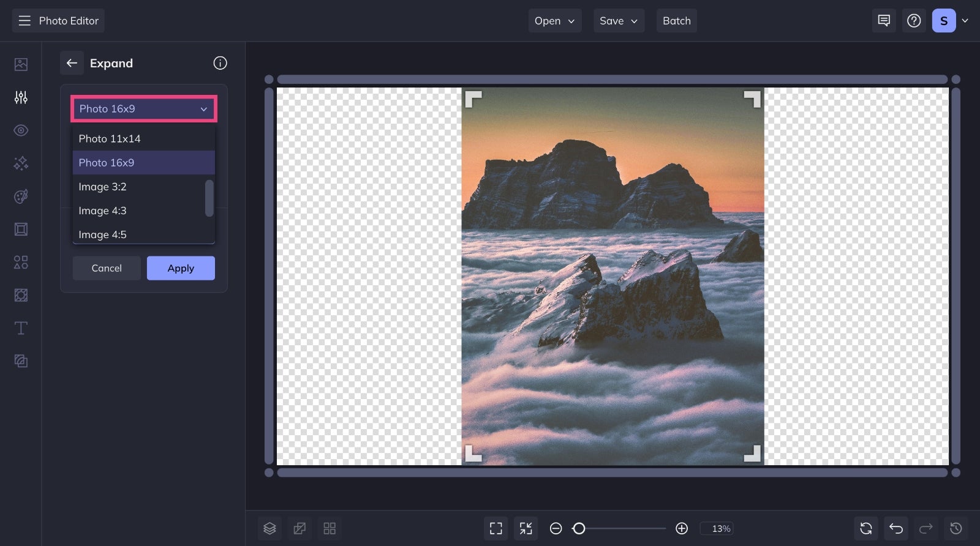Click the grid view icon in bottom bar

[x=330, y=528]
